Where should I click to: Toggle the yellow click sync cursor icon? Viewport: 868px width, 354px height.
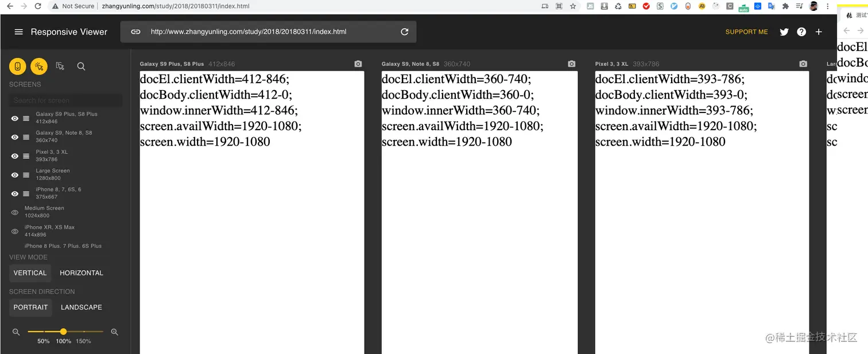(x=39, y=67)
